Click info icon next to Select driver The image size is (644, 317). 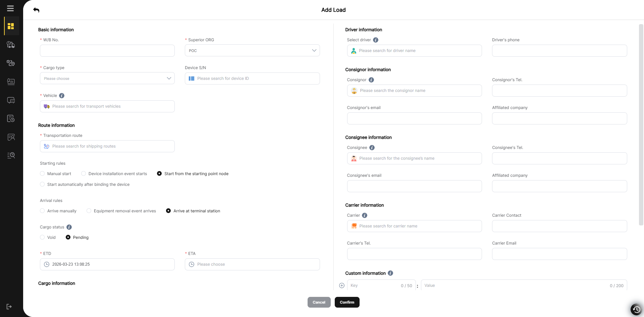pos(376,40)
